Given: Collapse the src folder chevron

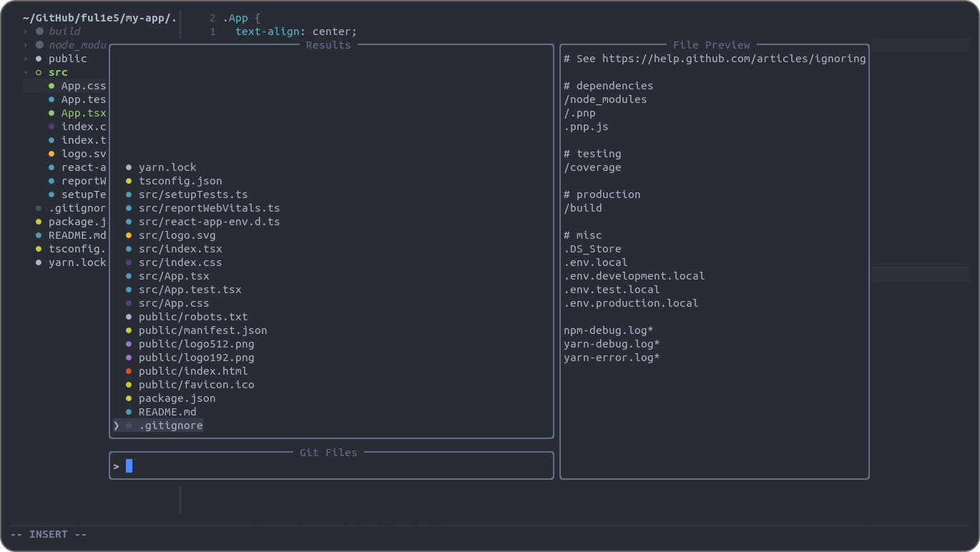Looking at the screenshot, I should click(x=26, y=72).
